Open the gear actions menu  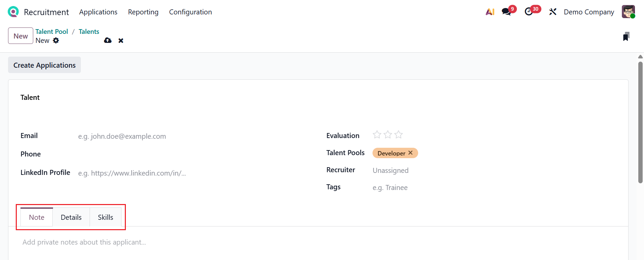[x=56, y=41]
